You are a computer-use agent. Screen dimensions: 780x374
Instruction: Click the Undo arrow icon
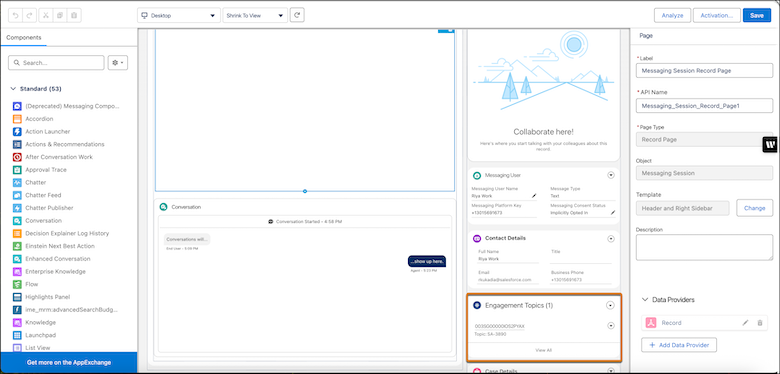pos(16,15)
